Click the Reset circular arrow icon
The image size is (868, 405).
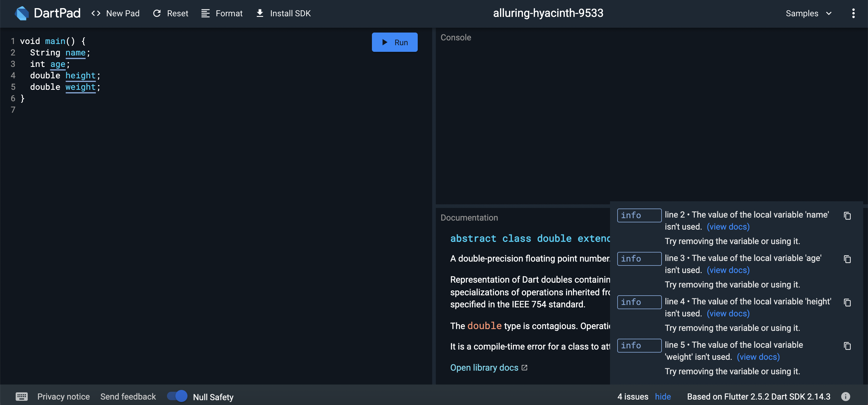[157, 13]
